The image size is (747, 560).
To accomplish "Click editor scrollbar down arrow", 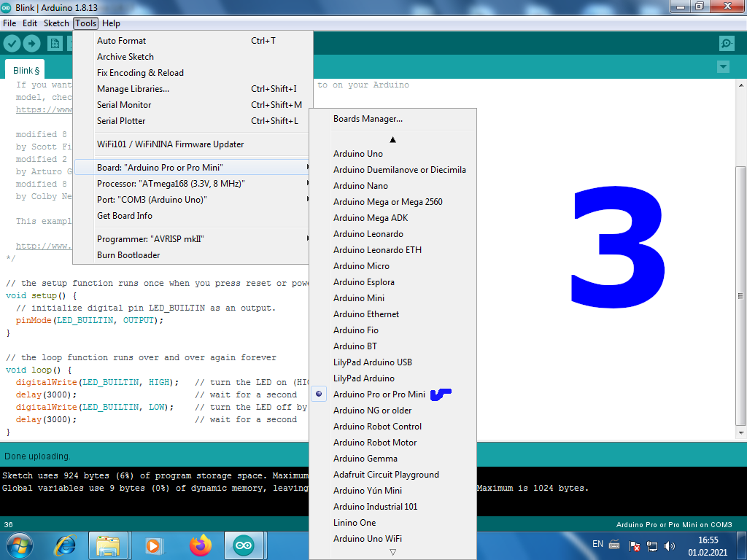I will [741, 433].
